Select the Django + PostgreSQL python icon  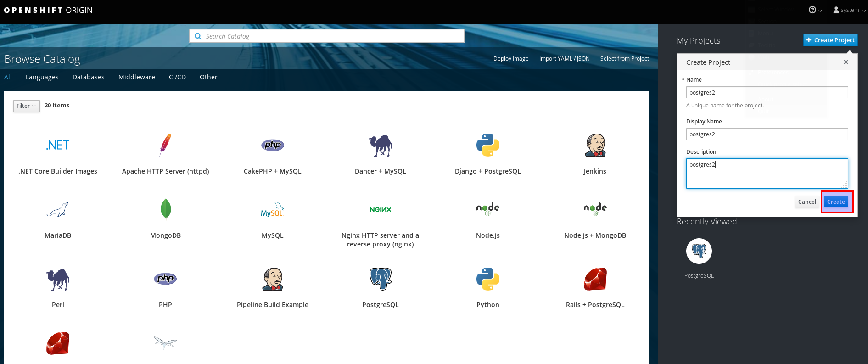[488, 145]
